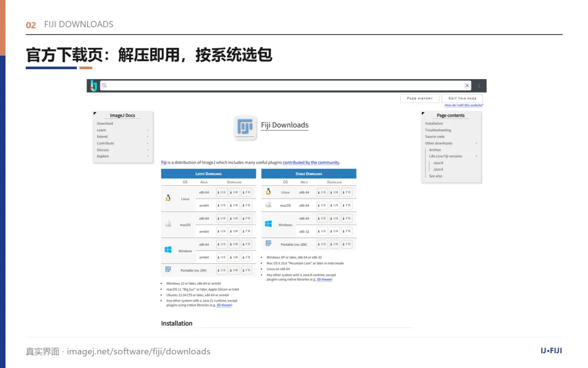Download stable Windows x86-64 from FR mirror
This screenshot has width=588, height=368.
coord(346,218)
